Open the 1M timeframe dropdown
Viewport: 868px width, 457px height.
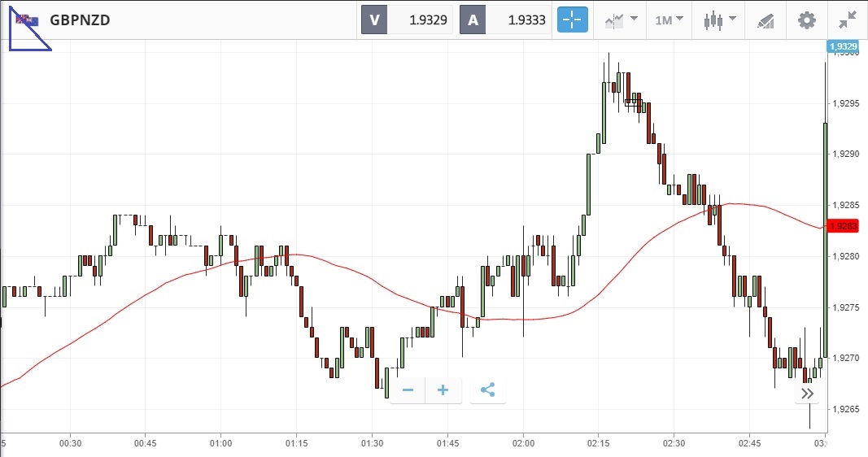(669, 20)
